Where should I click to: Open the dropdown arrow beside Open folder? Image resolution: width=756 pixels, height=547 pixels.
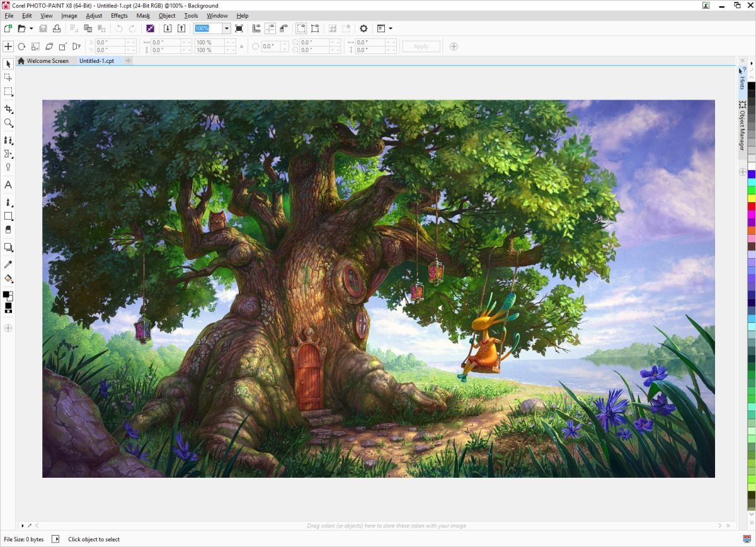click(x=31, y=28)
